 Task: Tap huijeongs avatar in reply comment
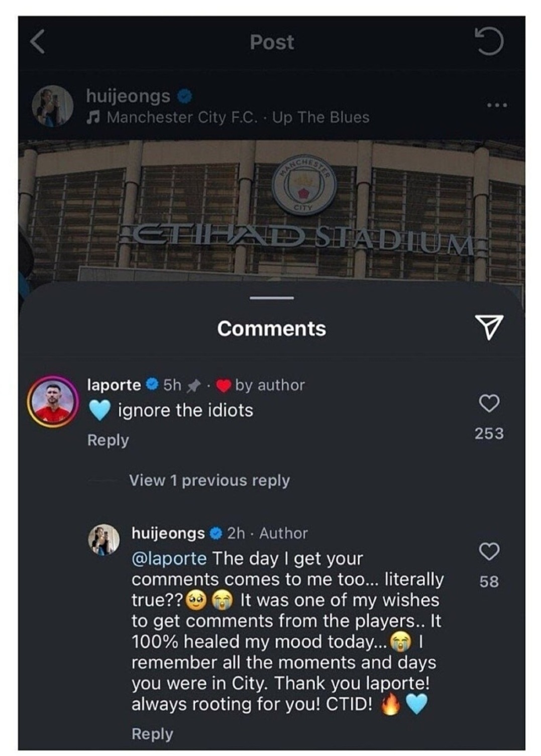coord(104,540)
